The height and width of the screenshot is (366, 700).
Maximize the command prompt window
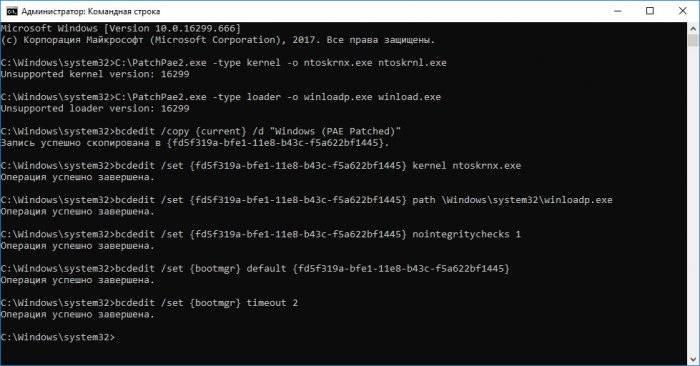650,11
